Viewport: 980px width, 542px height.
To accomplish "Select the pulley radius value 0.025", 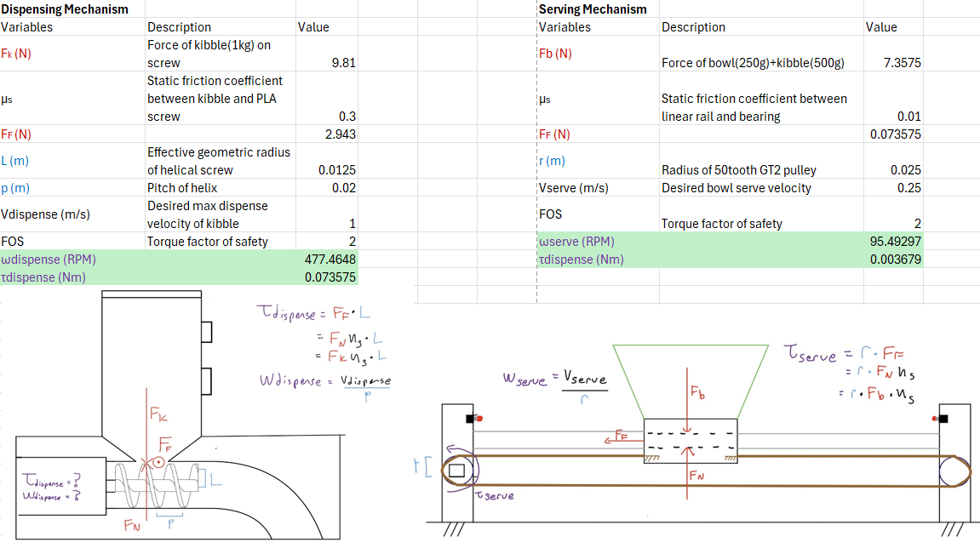I will (x=892, y=170).
